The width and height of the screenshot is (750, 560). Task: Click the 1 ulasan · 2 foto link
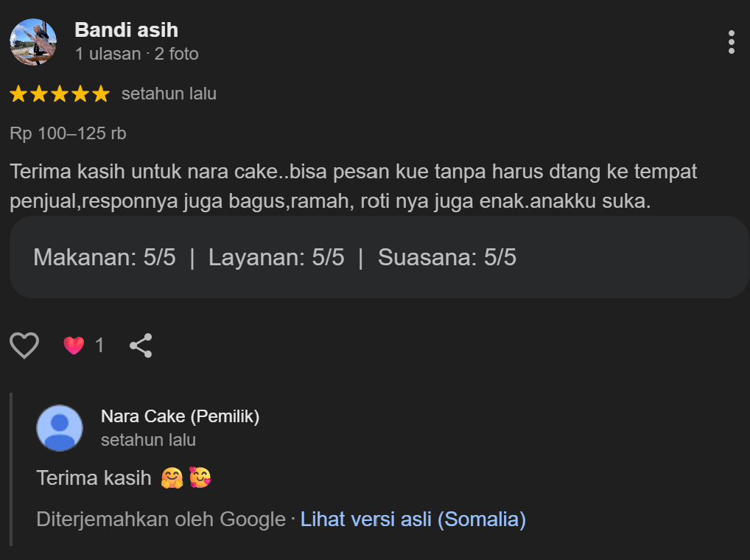(x=136, y=53)
